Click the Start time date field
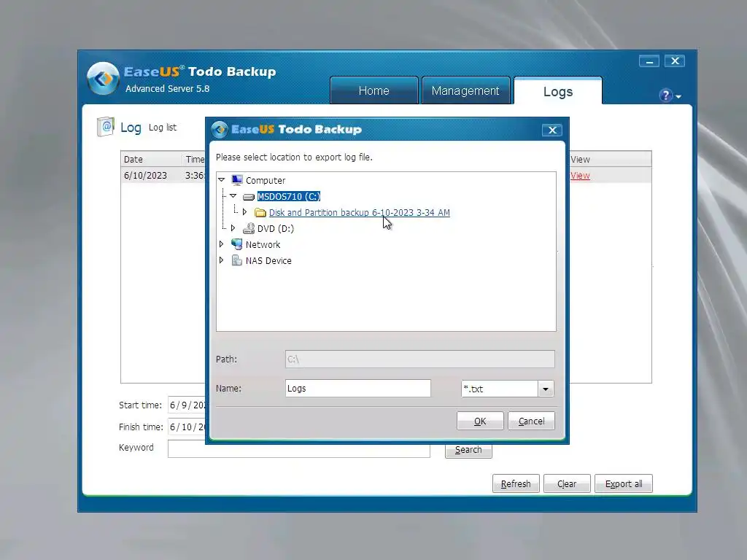This screenshot has height=560, width=747. [x=187, y=405]
